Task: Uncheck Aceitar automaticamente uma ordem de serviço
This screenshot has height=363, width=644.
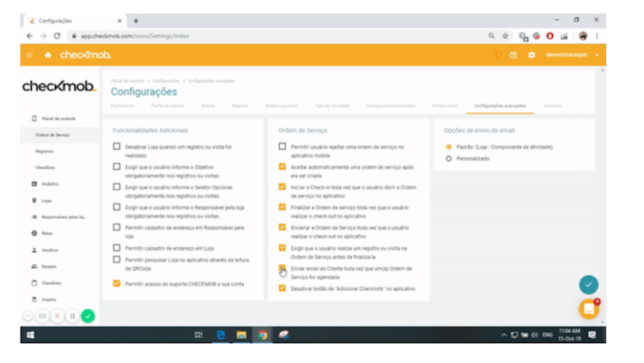Action: click(x=283, y=166)
